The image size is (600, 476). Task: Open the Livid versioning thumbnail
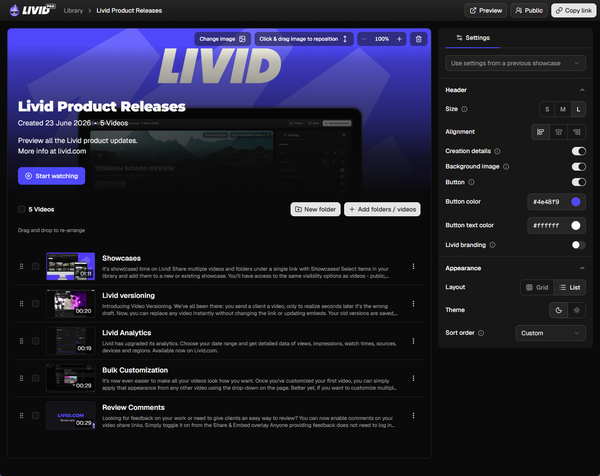[x=70, y=303]
